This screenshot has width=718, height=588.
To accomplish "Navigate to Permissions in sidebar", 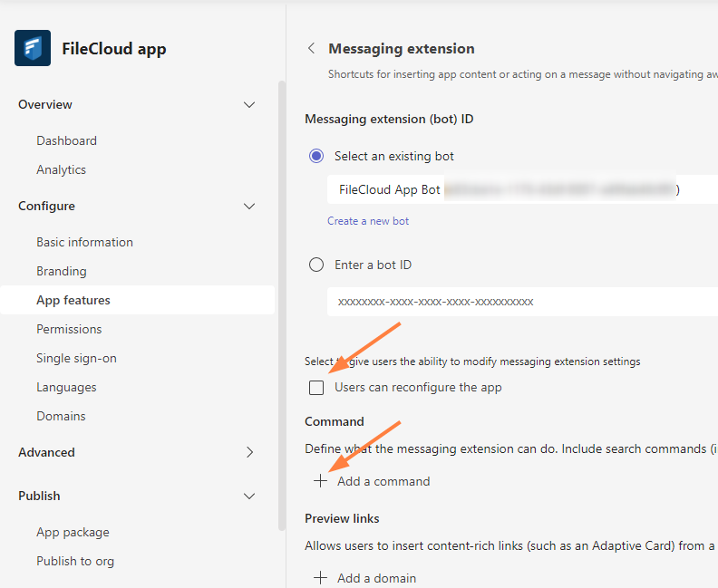I will pos(69,330).
